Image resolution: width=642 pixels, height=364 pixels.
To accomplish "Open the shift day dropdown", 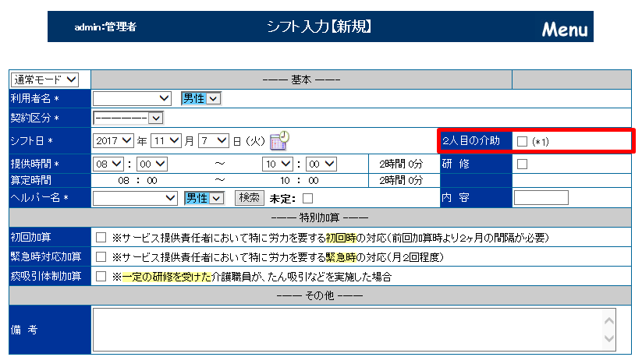I will pos(214,141).
